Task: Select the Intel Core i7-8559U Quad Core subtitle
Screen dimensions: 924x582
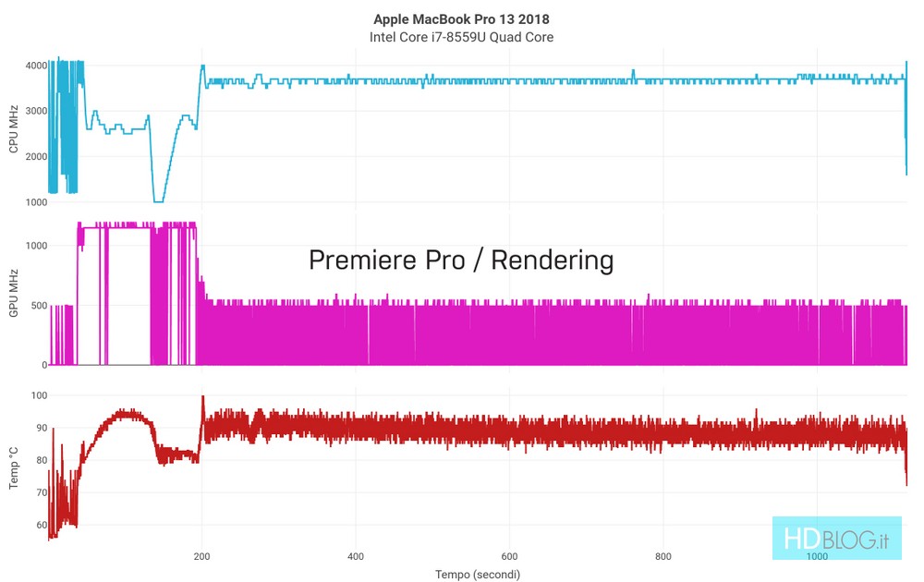Action: click(x=461, y=37)
